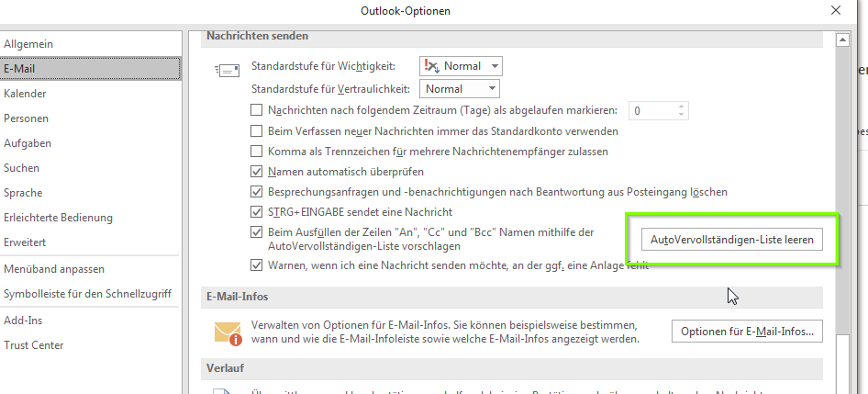Uncheck STRG+EINGABE sendet eine Nachricht

(x=256, y=211)
